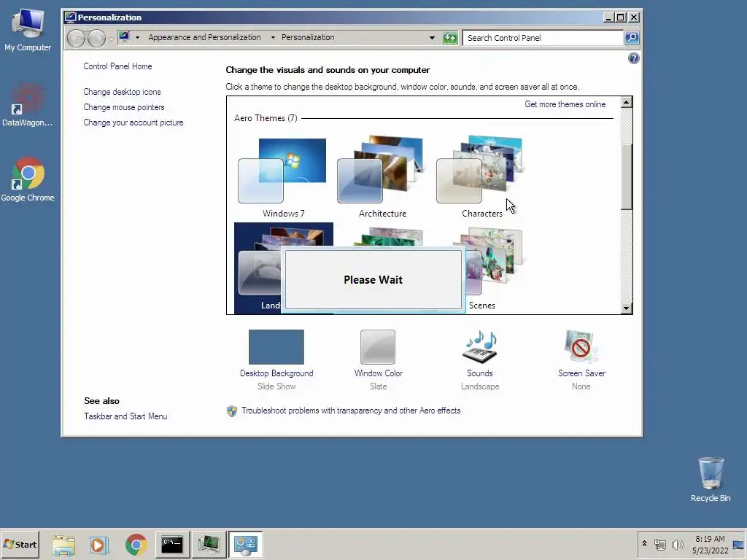Image resolution: width=747 pixels, height=560 pixels.
Task: Click volume speaker tray icon
Action: [x=677, y=544]
